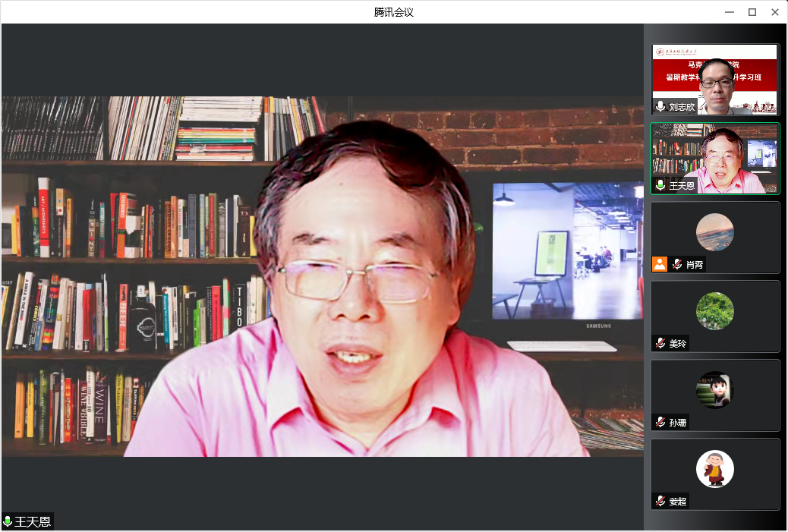Viewport: 788px width, 532px height.
Task: Click the 美玲 name label
Action: click(678, 344)
